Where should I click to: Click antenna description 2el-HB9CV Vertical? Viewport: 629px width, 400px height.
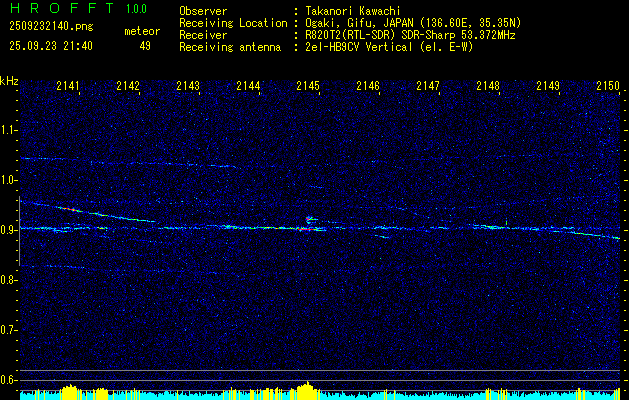(359, 47)
